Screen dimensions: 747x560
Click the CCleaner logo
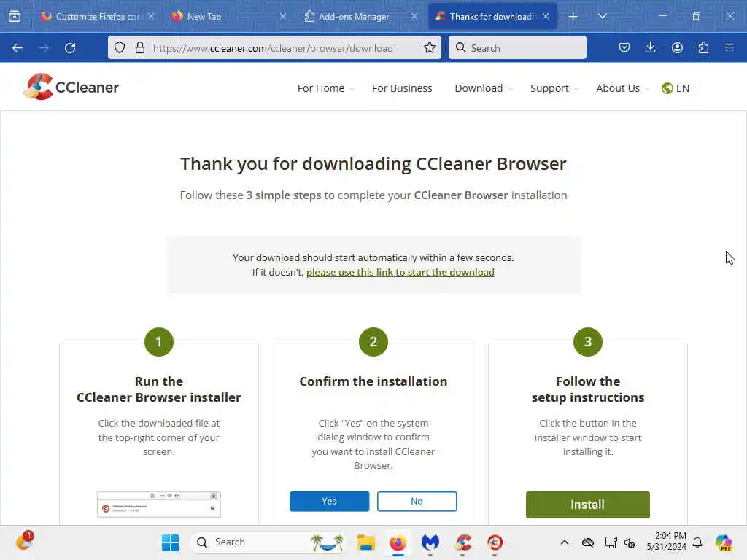71,87
